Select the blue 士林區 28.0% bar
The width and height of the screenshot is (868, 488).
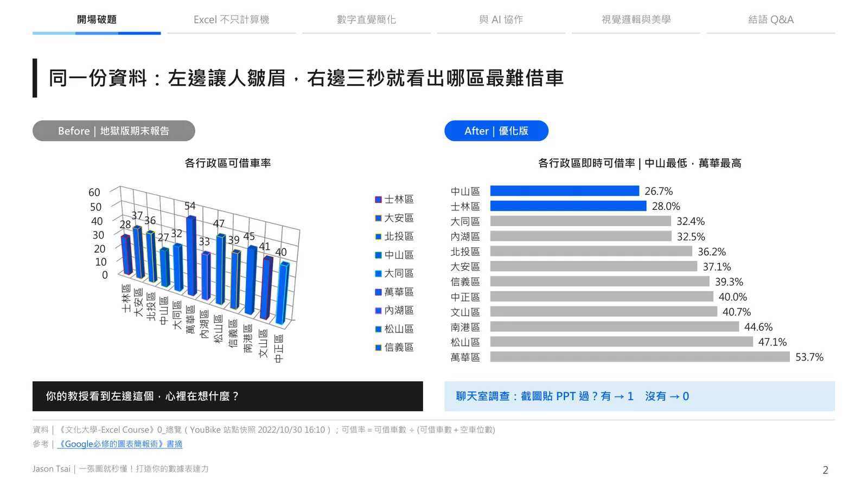point(569,206)
